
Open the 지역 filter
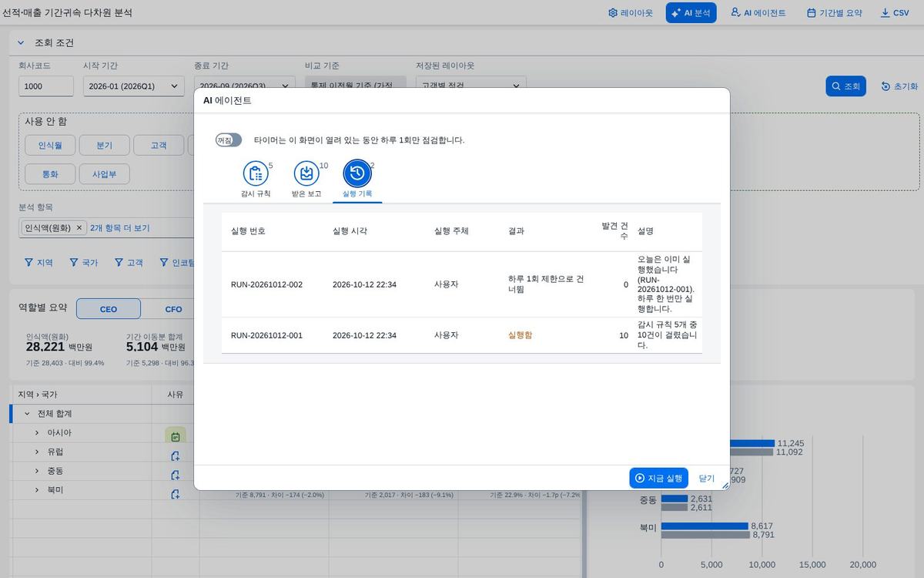tap(38, 263)
